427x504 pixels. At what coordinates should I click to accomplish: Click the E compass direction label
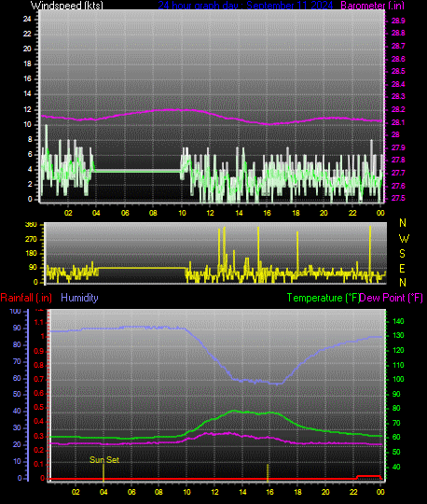click(x=402, y=269)
